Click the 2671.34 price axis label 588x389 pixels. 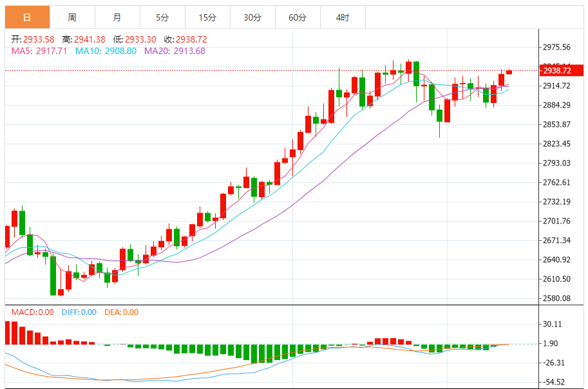coord(557,240)
